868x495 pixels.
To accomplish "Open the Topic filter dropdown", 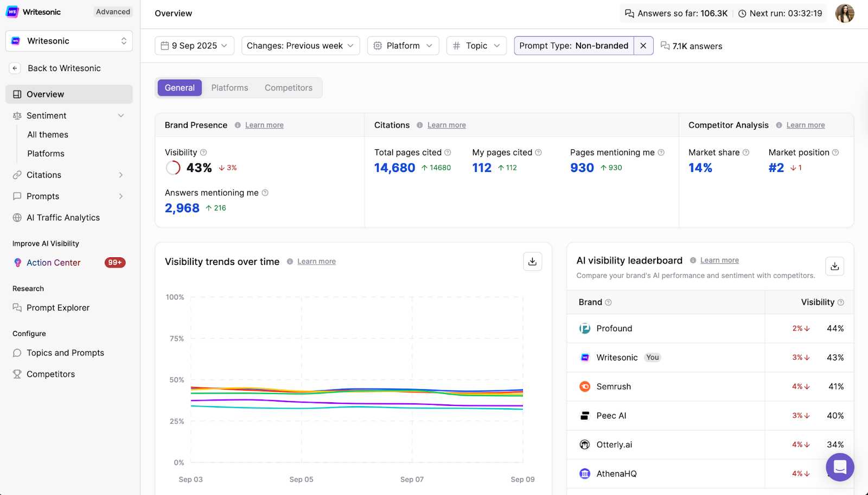I will coord(476,46).
